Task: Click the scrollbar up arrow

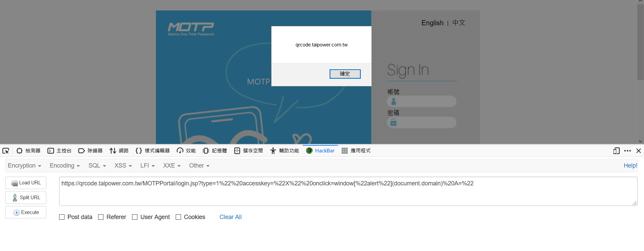Action: click(x=640, y=2)
